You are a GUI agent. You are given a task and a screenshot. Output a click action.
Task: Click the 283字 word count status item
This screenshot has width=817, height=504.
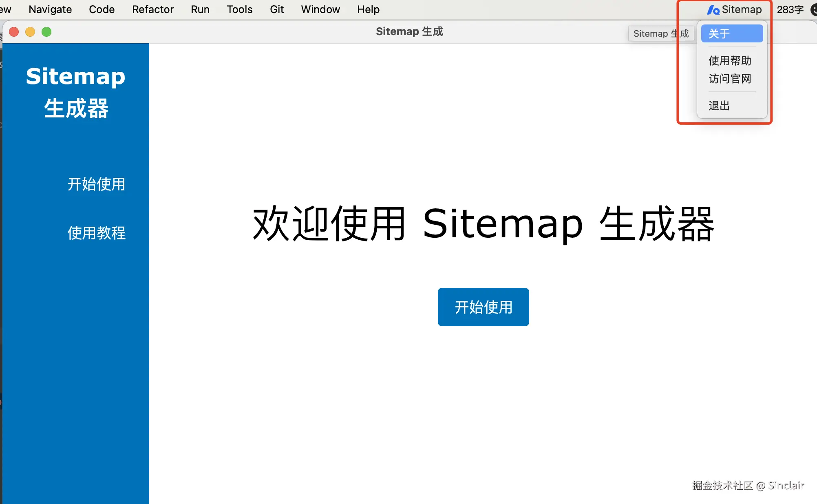point(790,9)
